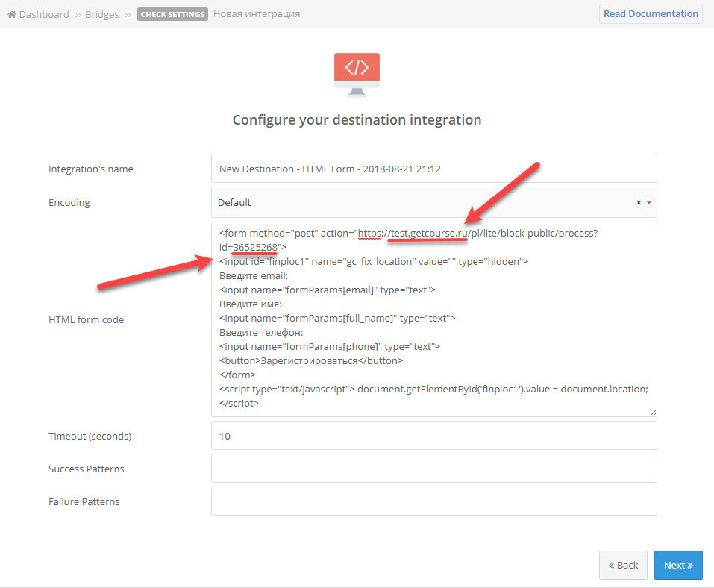Click the gc_fix_location hidden input line
The height and width of the screenshot is (588, 714).
tap(374, 261)
